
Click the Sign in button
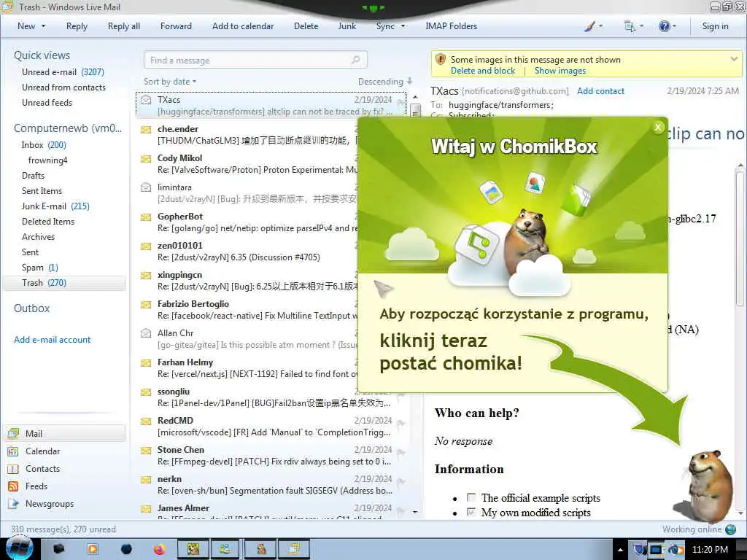(x=715, y=27)
